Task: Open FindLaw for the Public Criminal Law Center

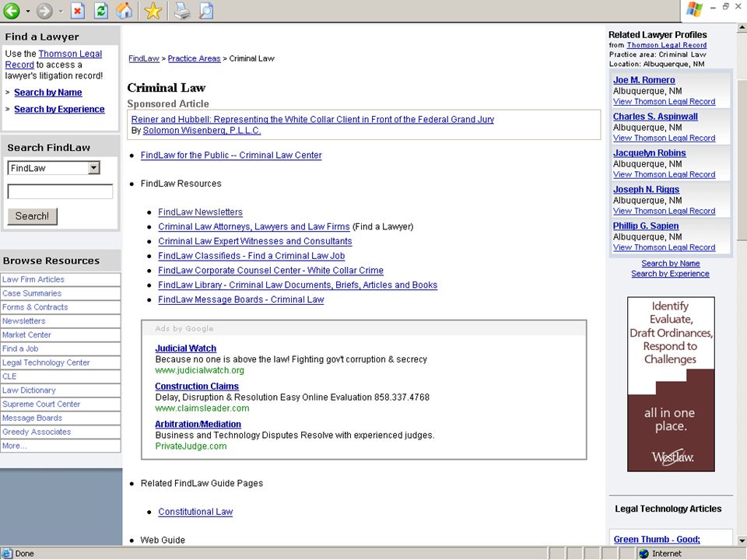Action: 231,156
